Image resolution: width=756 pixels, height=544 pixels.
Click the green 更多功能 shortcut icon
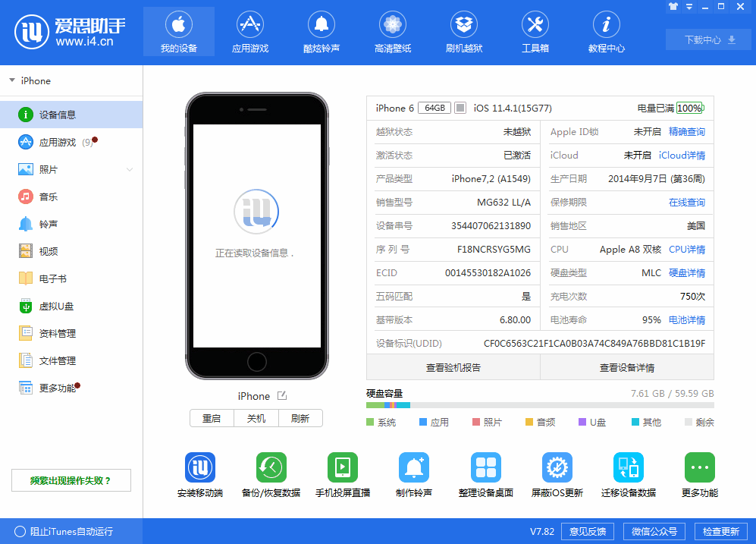tap(700, 467)
